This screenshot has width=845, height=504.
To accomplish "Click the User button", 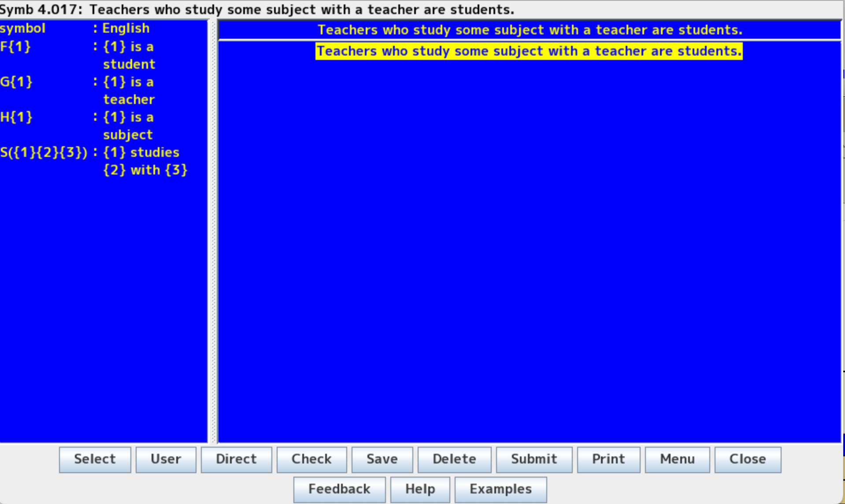I will pos(166,459).
